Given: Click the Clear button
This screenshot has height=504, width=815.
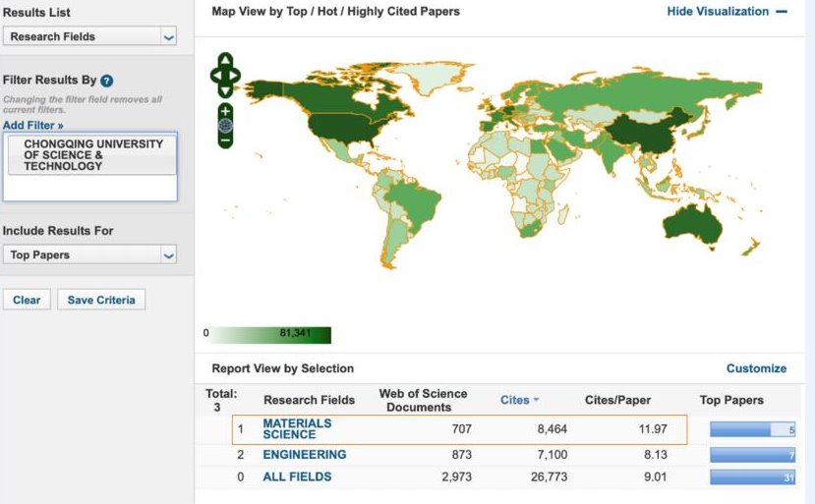Looking at the screenshot, I should click(27, 300).
